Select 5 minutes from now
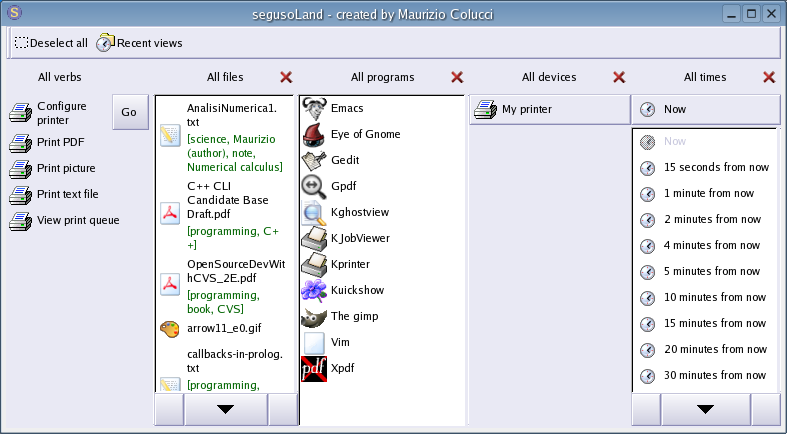Screen dimensions: 787x434 pyautogui.click(x=711, y=271)
